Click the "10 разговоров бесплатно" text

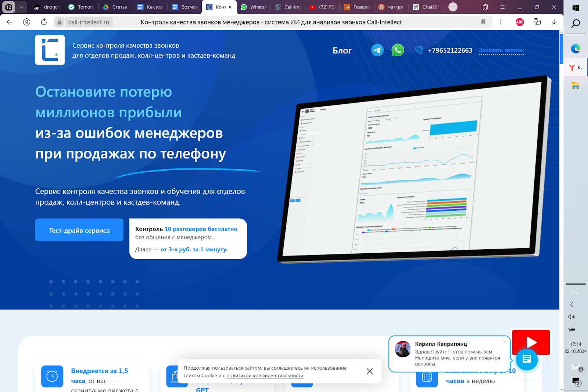(x=201, y=229)
